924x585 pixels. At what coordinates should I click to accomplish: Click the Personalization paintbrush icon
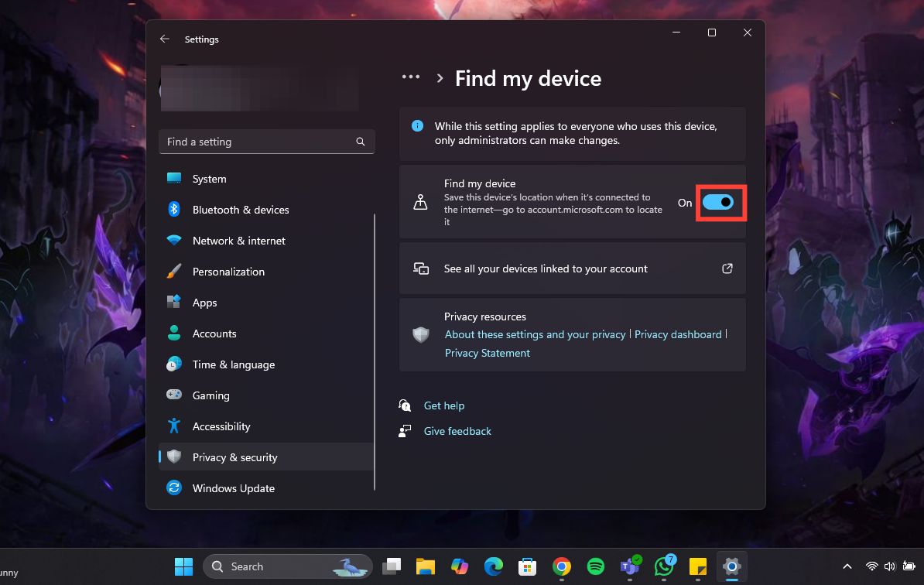(174, 272)
